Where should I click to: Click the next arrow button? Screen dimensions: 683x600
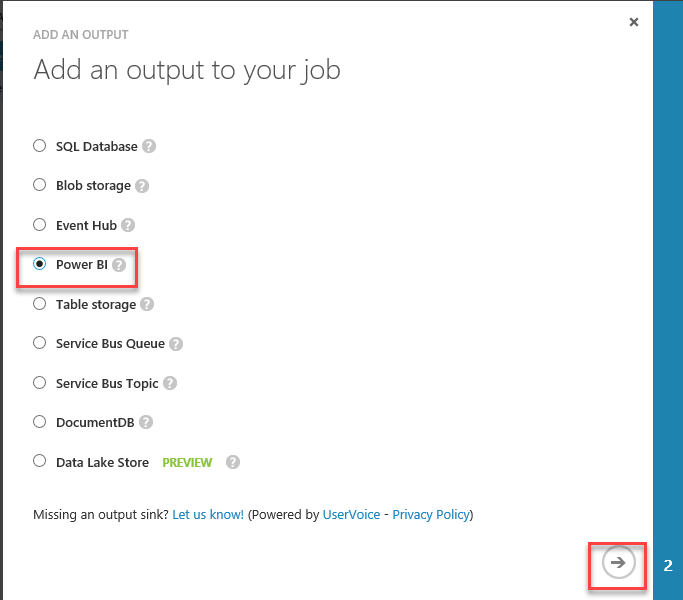point(618,564)
